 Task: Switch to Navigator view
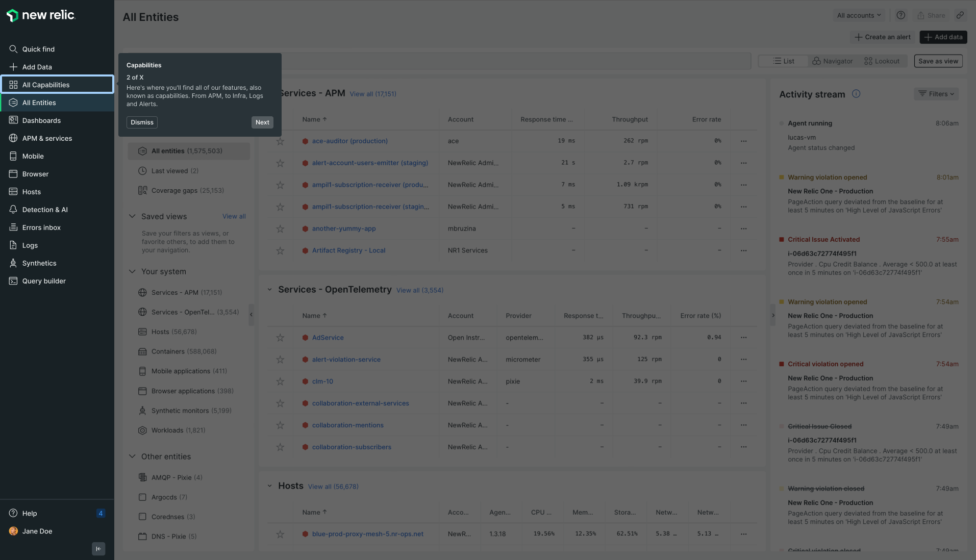pyautogui.click(x=832, y=61)
